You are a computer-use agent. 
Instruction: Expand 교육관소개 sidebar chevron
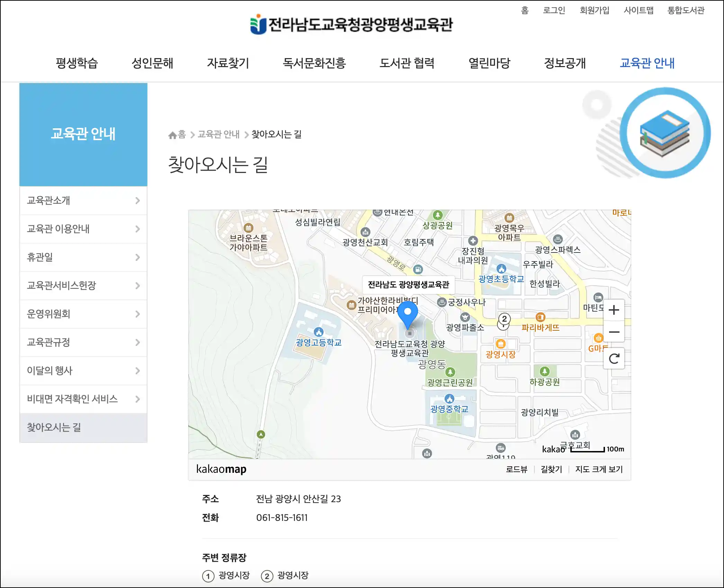tap(137, 201)
